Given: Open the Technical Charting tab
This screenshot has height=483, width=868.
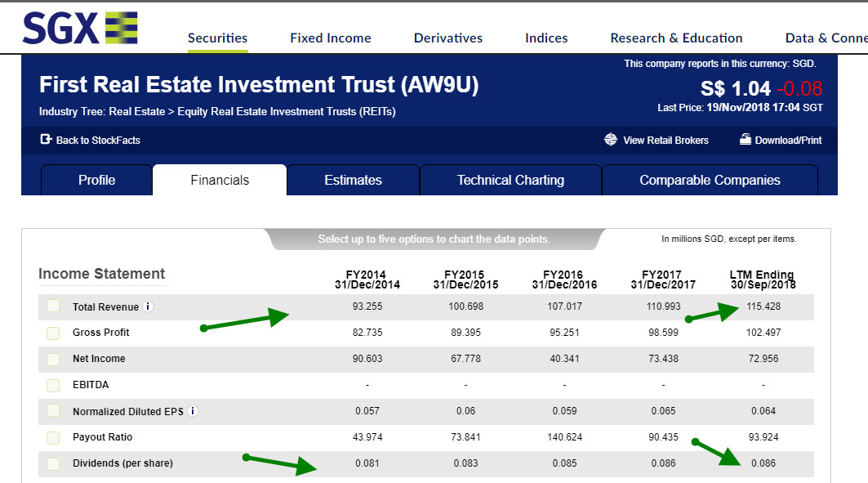Looking at the screenshot, I should [x=510, y=180].
